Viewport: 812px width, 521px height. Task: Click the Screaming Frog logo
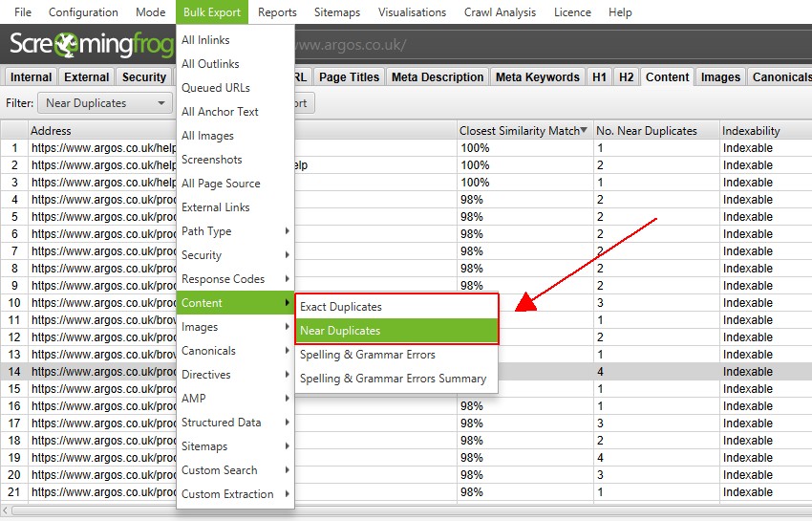point(91,45)
